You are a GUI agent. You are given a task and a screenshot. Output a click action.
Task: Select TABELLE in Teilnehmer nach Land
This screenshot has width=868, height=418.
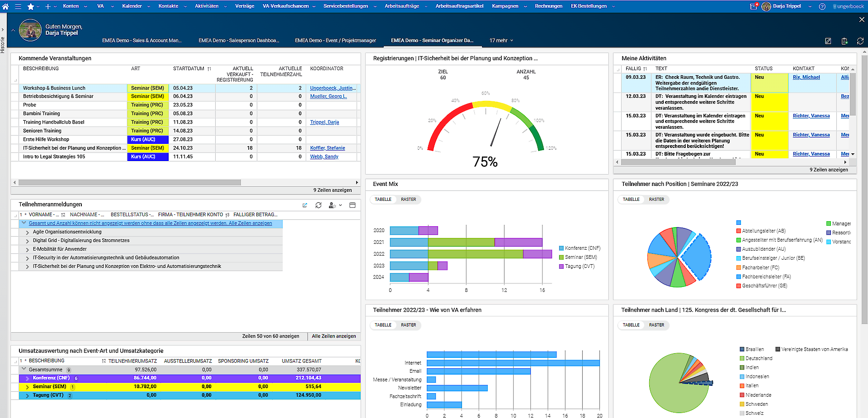click(631, 325)
